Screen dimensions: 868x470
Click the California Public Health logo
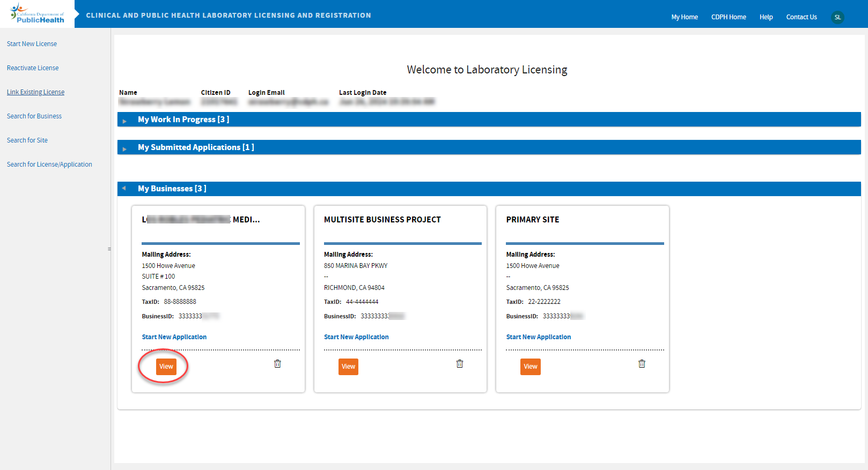tap(37, 14)
